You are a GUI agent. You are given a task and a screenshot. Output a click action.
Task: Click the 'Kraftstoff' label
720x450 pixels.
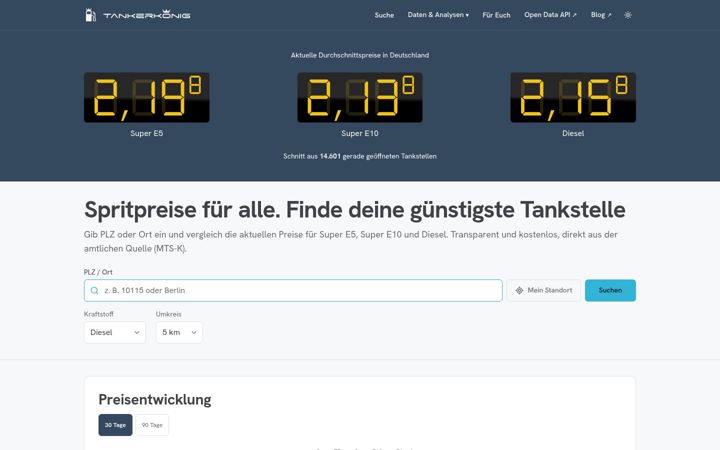point(99,314)
